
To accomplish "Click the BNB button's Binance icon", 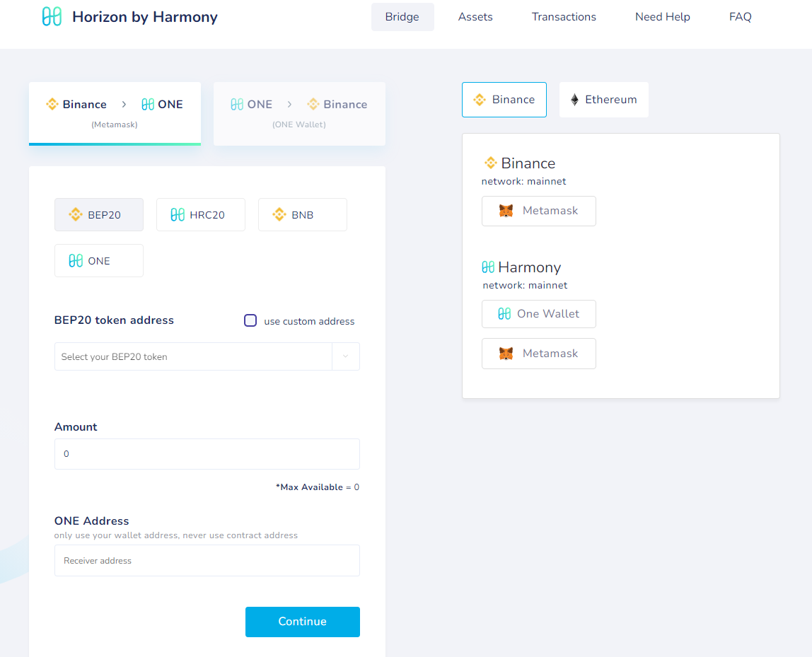I will [279, 214].
